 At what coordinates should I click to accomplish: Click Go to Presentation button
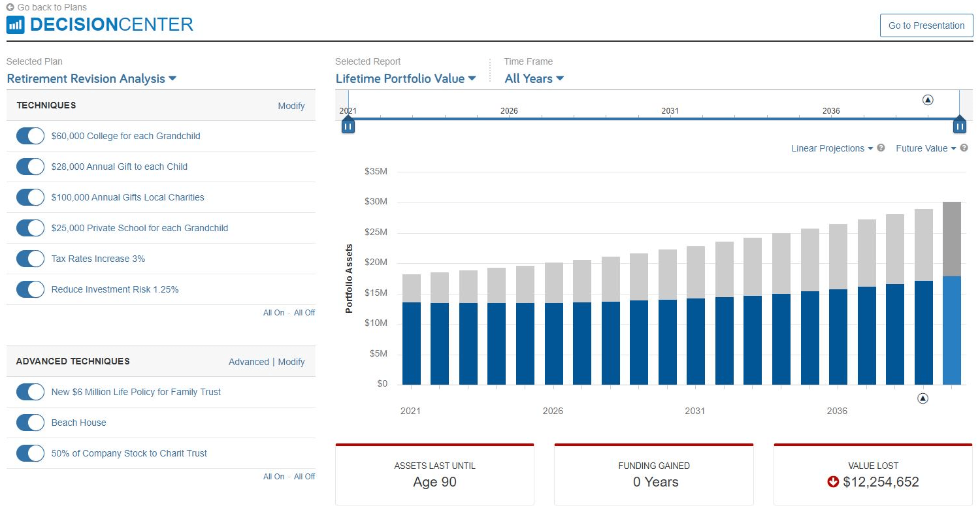point(926,25)
